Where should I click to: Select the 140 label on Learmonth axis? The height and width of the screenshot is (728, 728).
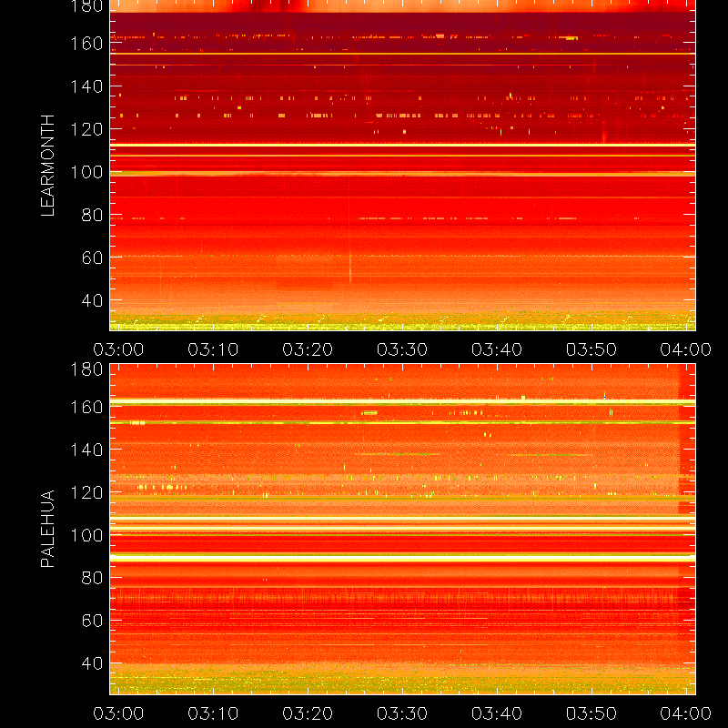pos(86,86)
